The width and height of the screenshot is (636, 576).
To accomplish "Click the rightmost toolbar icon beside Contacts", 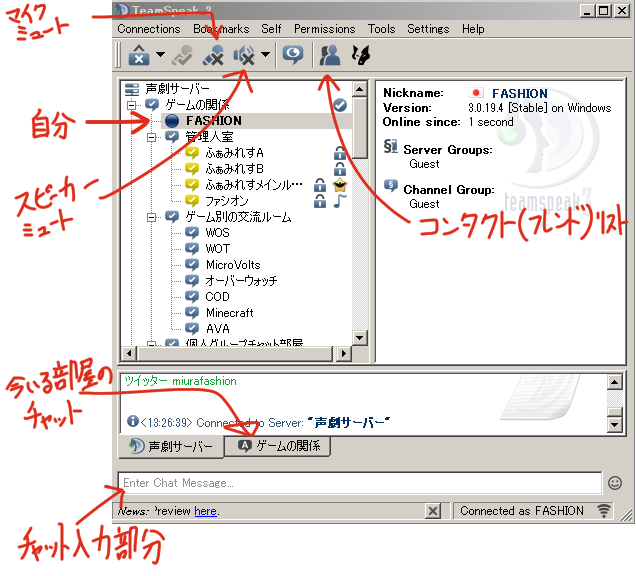I will click(361, 55).
